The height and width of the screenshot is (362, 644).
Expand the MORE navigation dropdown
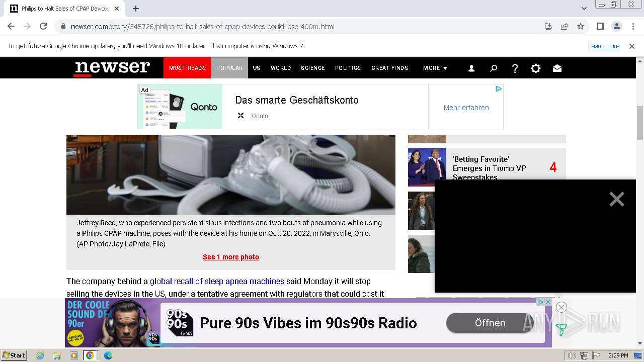point(435,68)
